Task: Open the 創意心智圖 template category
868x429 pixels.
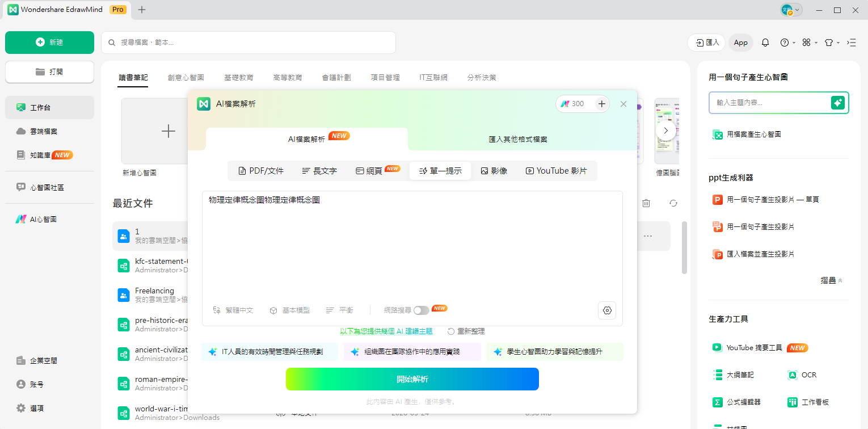Action: pos(186,77)
